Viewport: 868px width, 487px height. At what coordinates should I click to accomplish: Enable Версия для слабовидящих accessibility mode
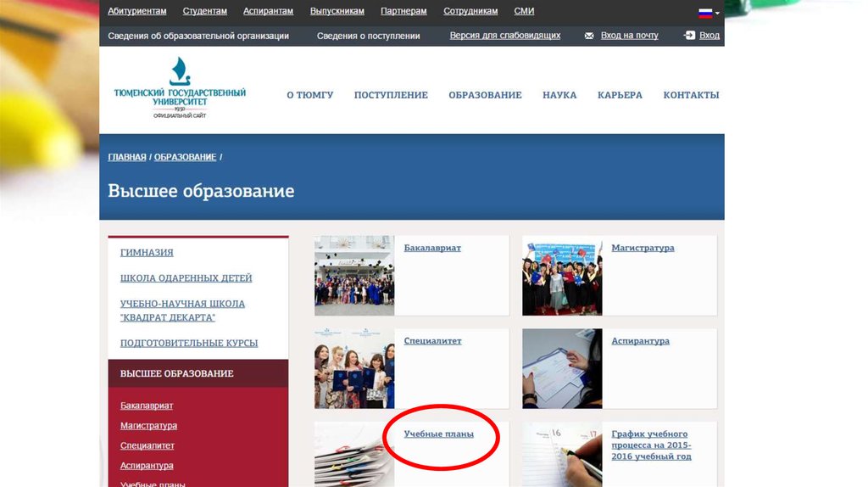point(504,36)
